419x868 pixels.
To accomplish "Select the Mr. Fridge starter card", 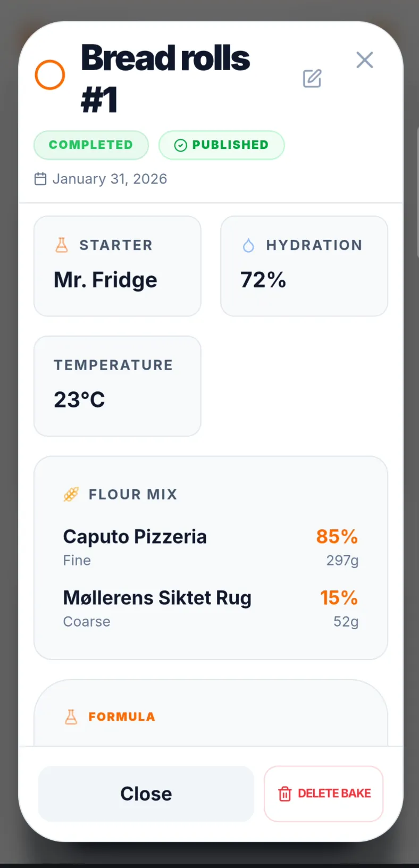I will [118, 266].
